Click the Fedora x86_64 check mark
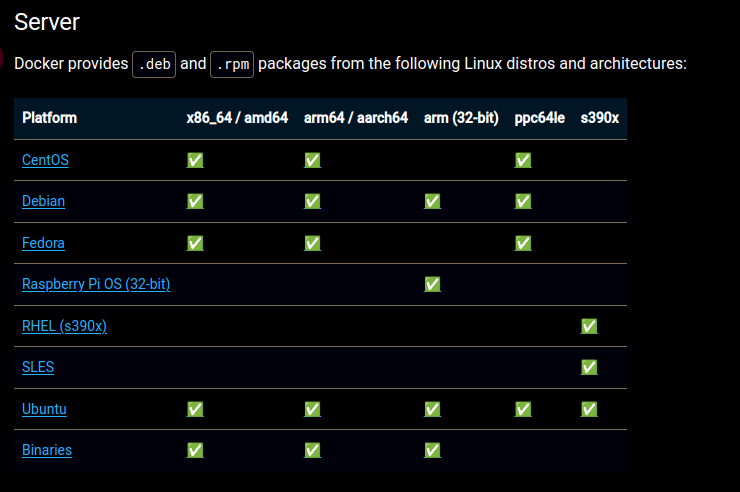The height and width of the screenshot is (492, 740). click(195, 243)
